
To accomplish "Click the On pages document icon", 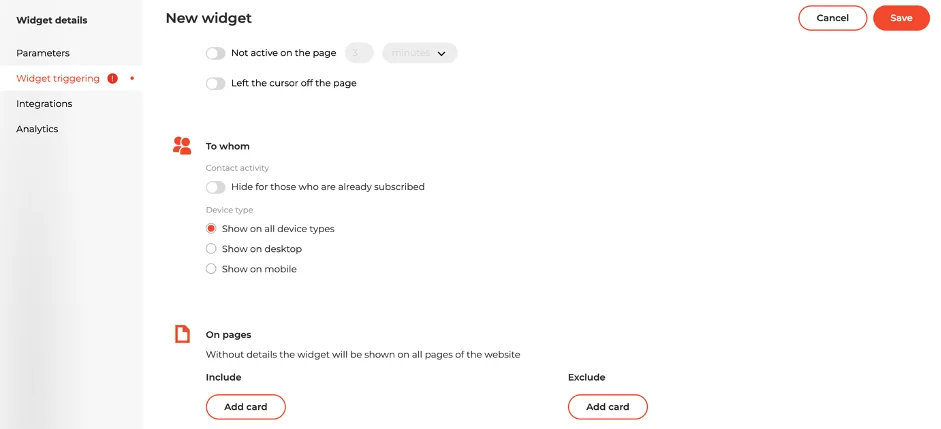I will coord(182,334).
